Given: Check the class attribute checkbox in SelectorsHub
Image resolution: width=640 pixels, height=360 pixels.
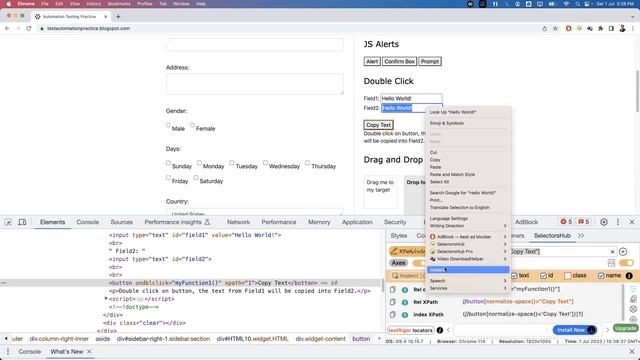Looking at the screenshot, I should click(568, 276).
